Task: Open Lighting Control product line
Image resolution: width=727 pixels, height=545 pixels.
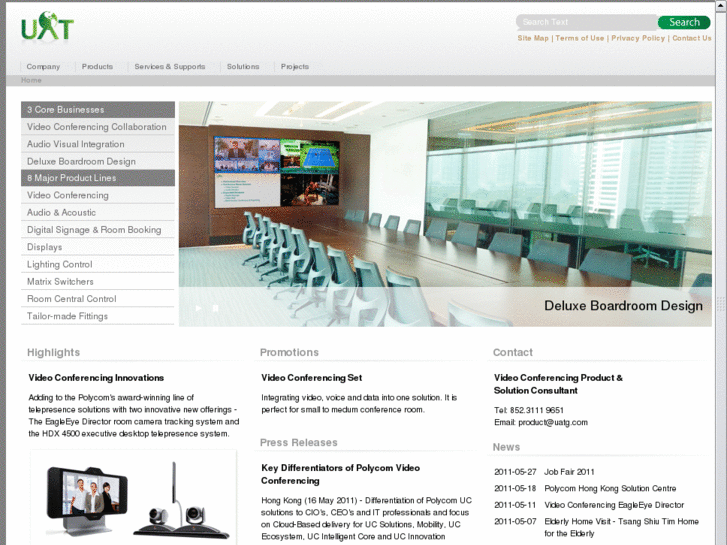Action: tap(98, 264)
